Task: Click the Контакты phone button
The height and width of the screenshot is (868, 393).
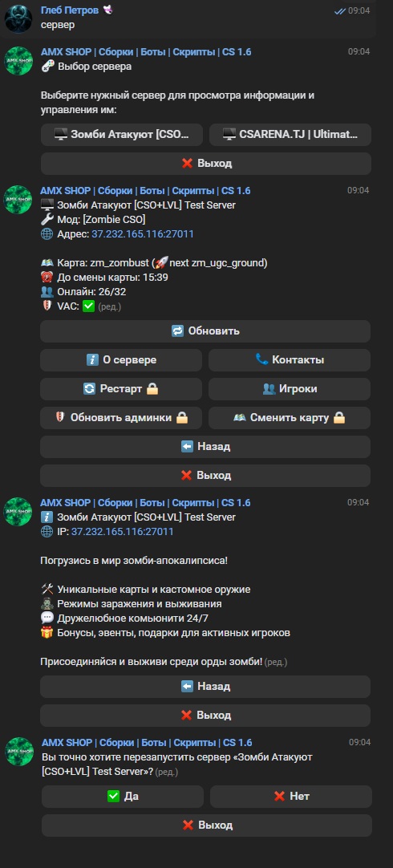Action: 290,360
